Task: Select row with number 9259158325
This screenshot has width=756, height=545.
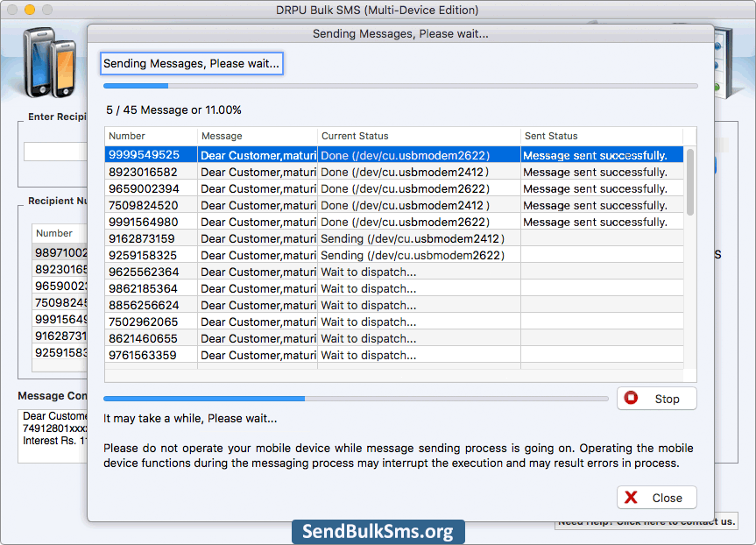Action: [394, 255]
